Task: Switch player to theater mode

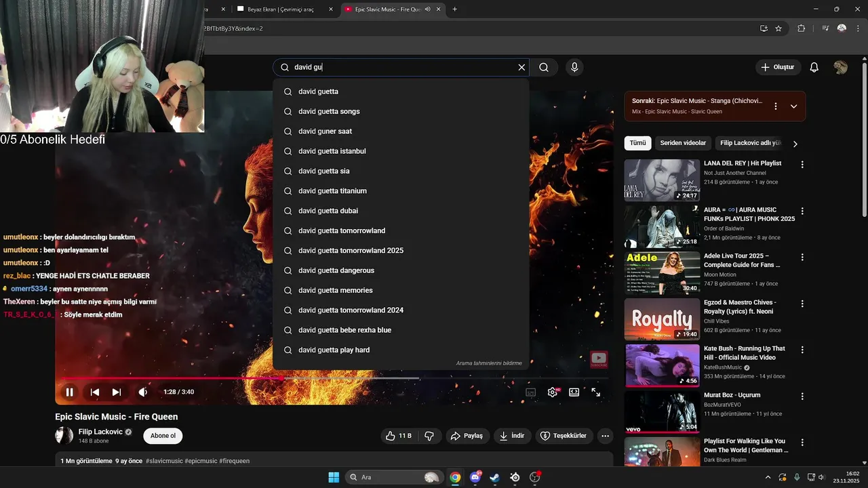Action: 574,392
